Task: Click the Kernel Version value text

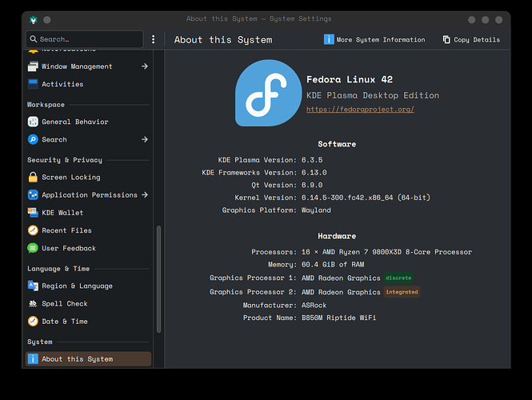Action: 366,198
